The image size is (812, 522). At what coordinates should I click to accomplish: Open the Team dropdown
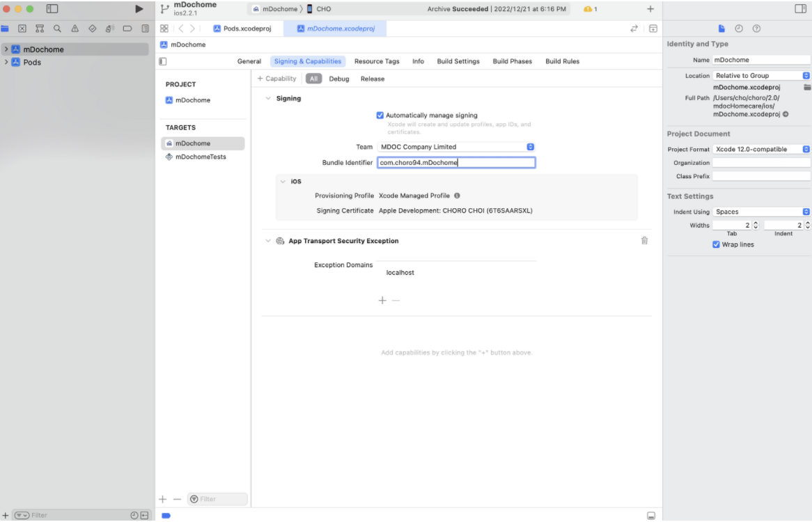[x=455, y=147]
